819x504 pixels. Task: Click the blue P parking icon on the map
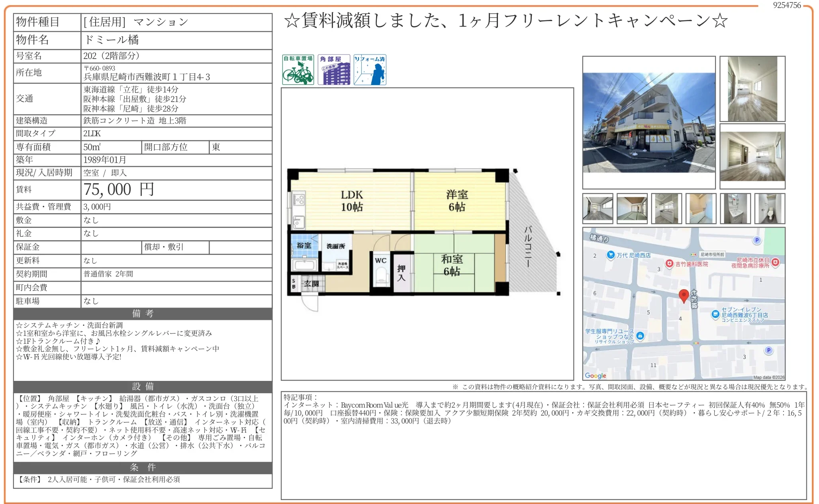757,240
